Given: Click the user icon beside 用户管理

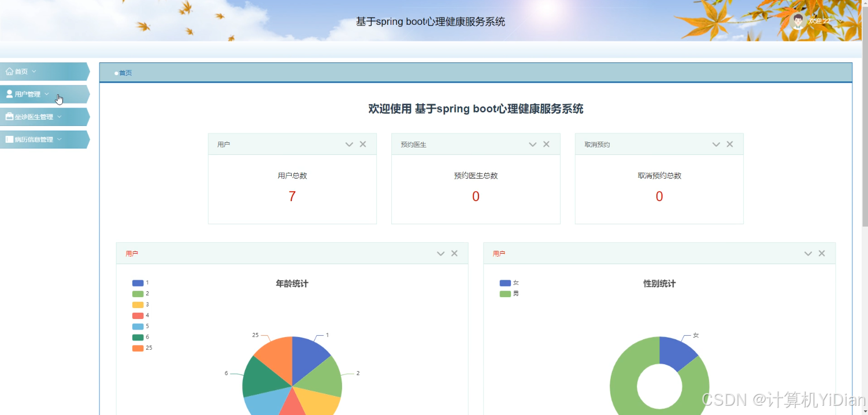Looking at the screenshot, I should (x=9, y=94).
